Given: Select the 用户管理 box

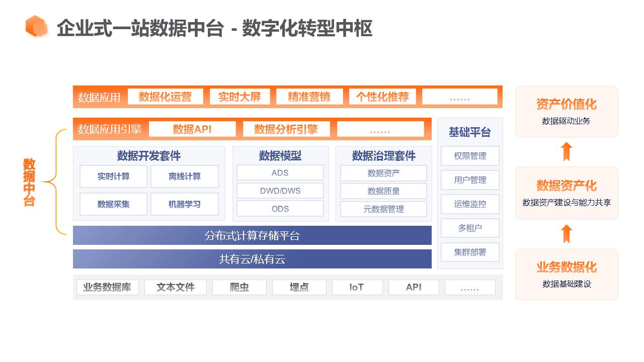Looking at the screenshot, I should click(x=470, y=180).
